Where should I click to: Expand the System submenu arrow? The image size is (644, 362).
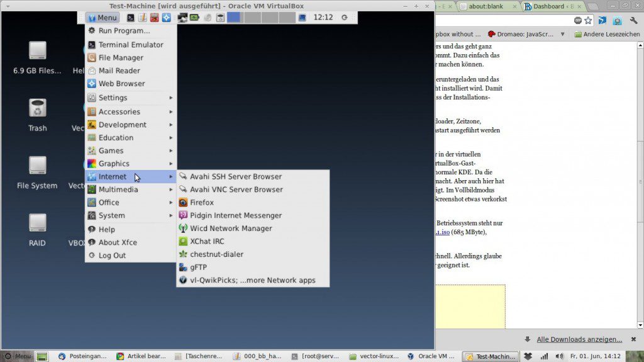(171, 215)
